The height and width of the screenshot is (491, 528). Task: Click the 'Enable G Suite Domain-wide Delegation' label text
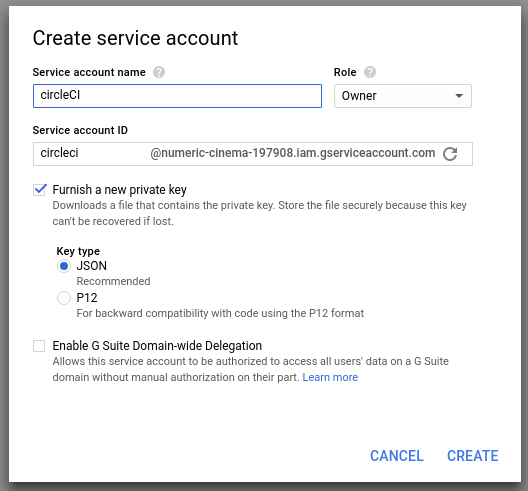tap(157, 346)
